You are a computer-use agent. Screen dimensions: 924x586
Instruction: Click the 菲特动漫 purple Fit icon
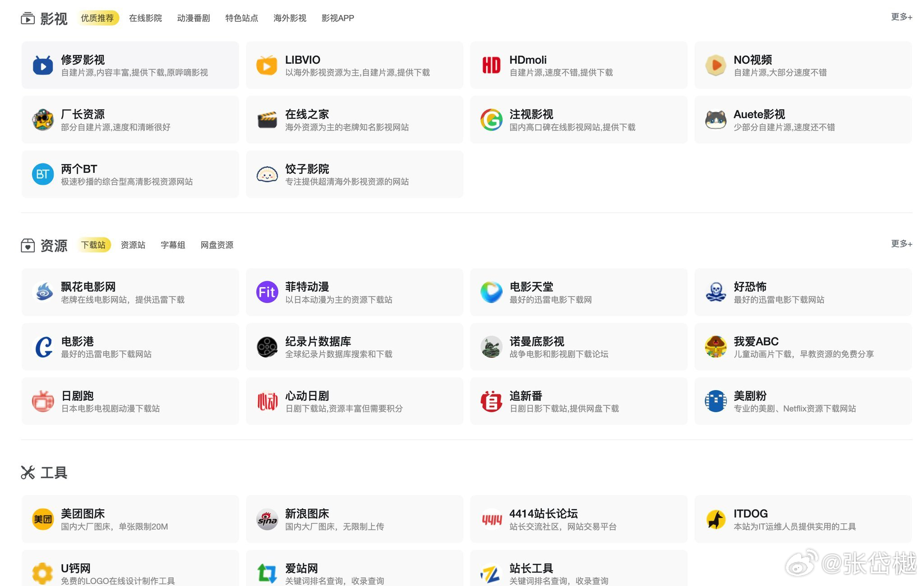point(267,292)
